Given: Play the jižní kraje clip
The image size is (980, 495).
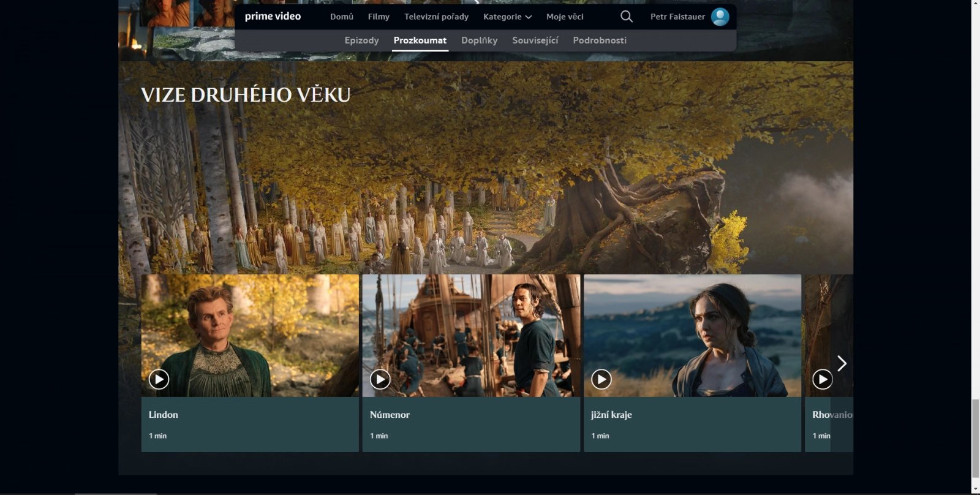Looking at the screenshot, I should point(601,379).
